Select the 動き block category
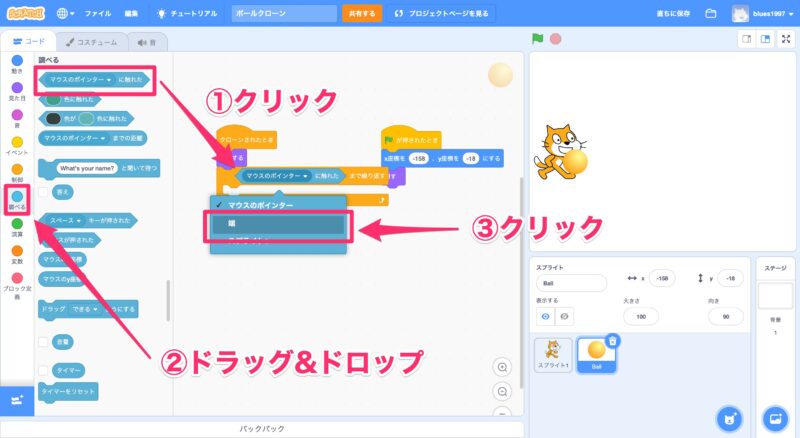The width and height of the screenshot is (800, 438). 17,61
